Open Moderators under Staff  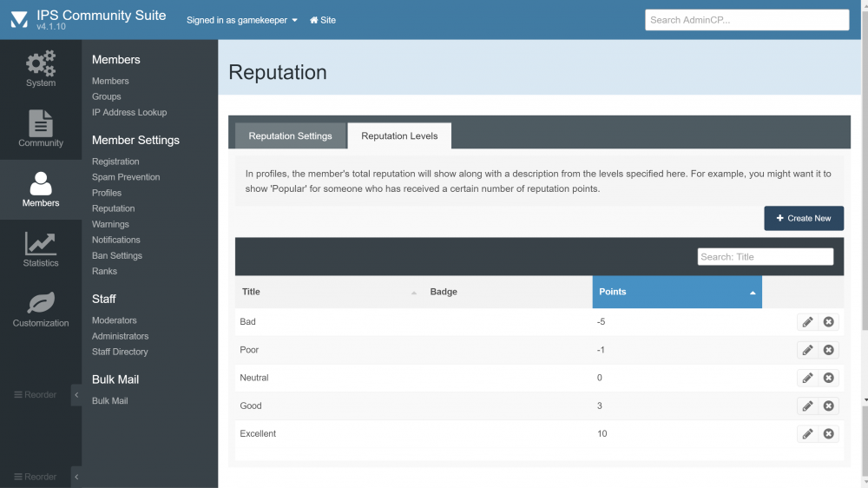pos(114,320)
